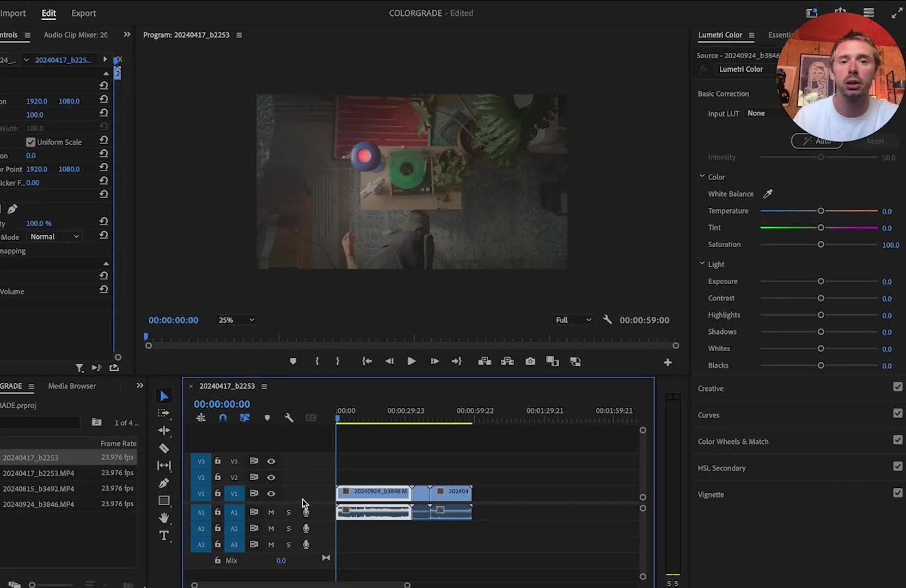
Task: Disable the Curves section checkbox
Action: (x=898, y=413)
